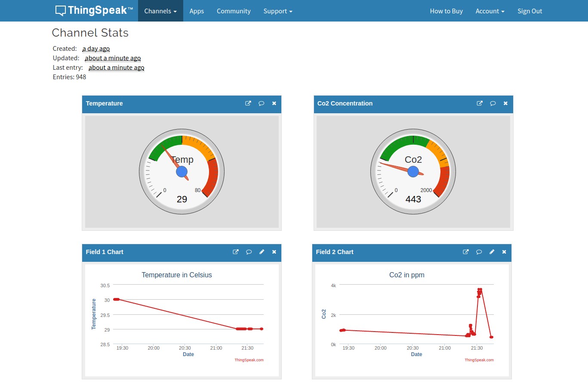Remove the Field 1 Chart widget

(274, 252)
